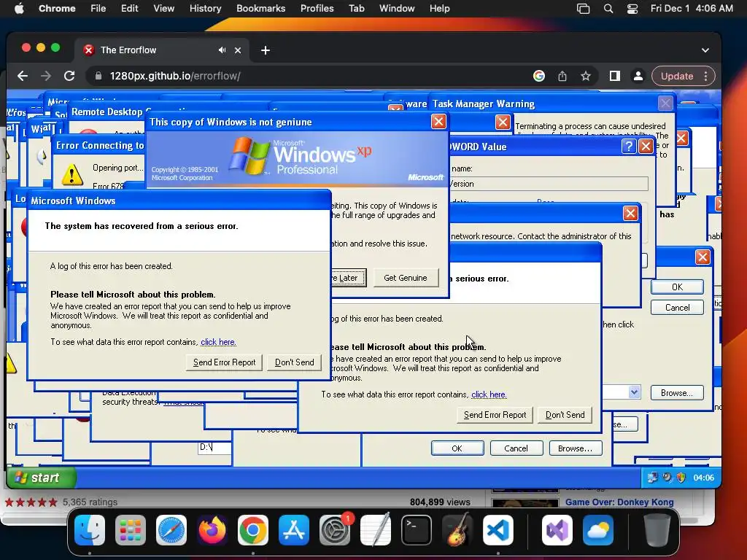This screenshot has height=560, width=747.
Task: Click the XP taskbar clock 04:06
Action: point(704,478)
